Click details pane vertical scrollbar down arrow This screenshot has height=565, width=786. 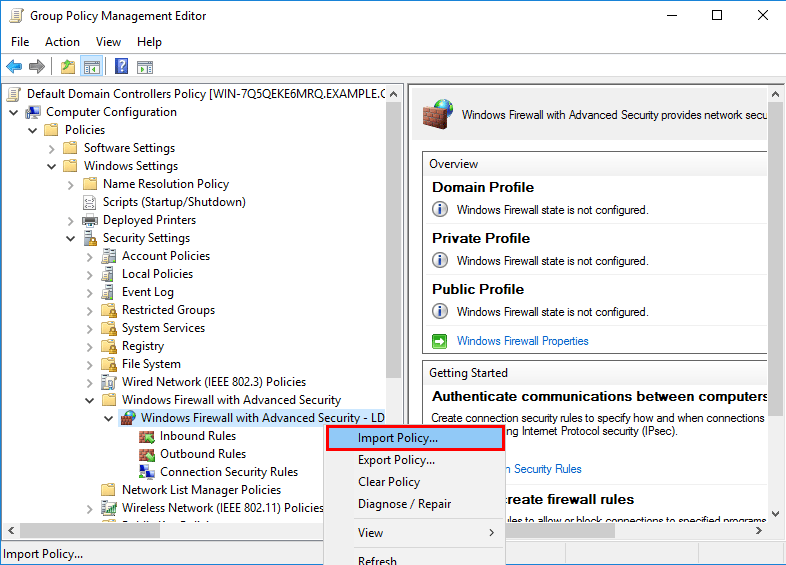[775, 514]
